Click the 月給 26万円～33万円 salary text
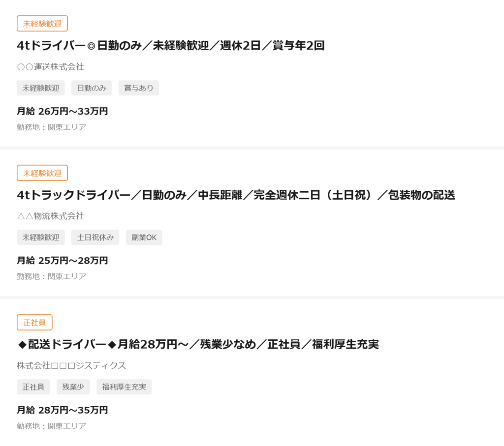 [x=62, y=111]
